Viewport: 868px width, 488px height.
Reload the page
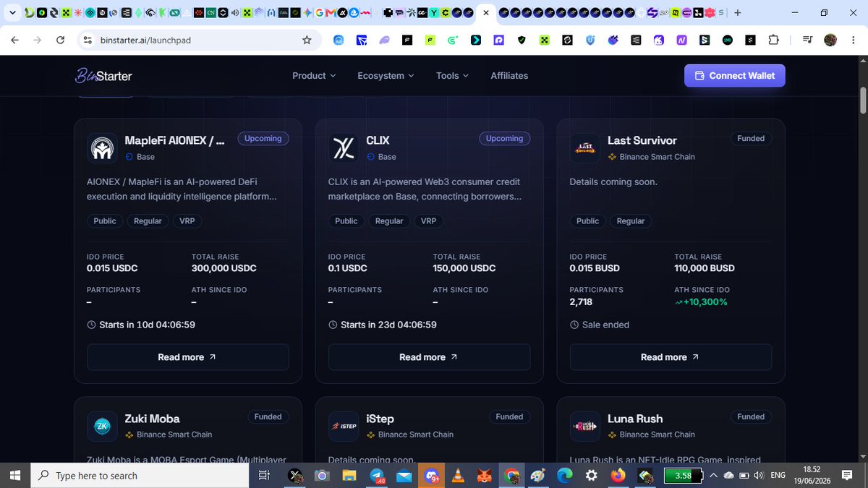(x=60, y=40)
